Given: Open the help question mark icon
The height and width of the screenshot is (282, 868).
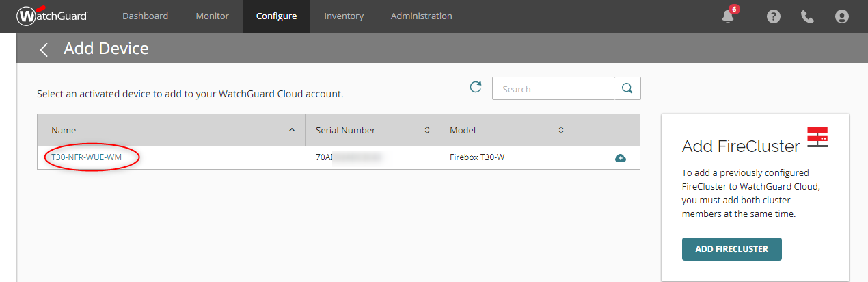Looking at the screenshot, I should tap(773, 16).
